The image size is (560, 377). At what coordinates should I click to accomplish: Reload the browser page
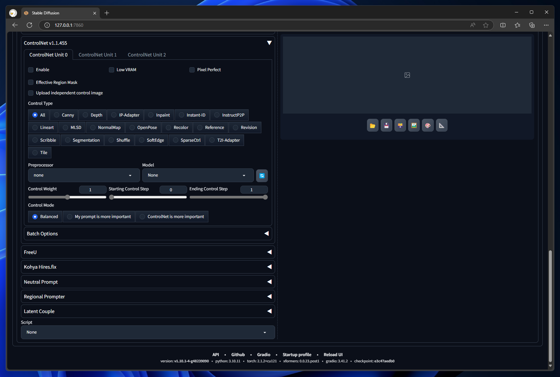[30, 25]
